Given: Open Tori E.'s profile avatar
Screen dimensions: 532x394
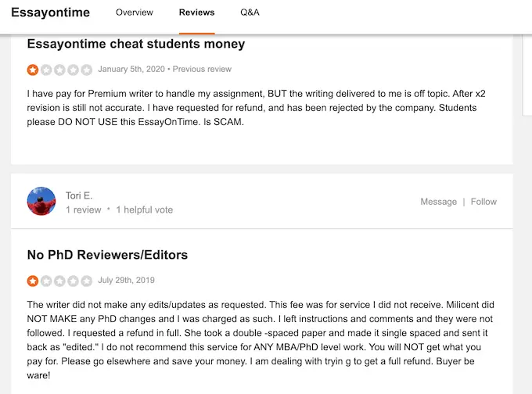Looking at the screenshot, I should (41, 201).
